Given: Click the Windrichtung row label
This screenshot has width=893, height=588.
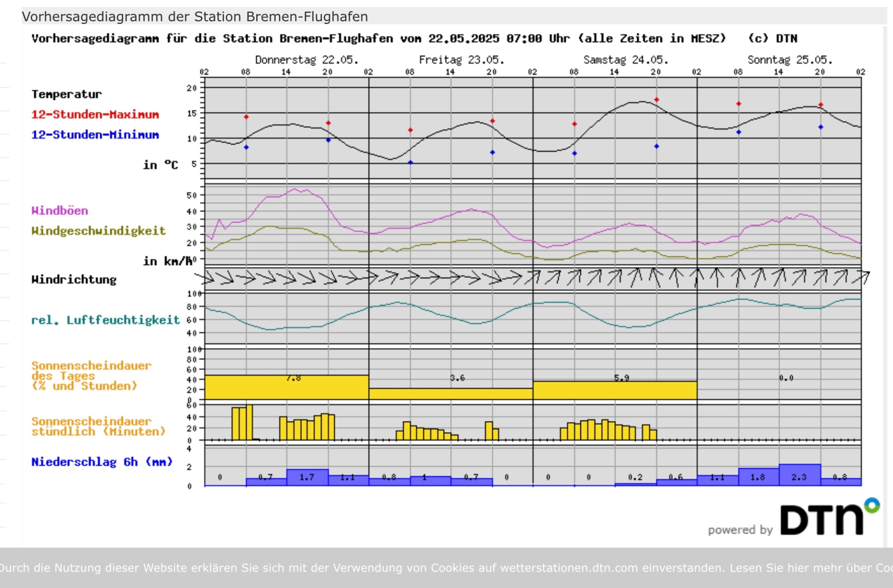Looking at the screenshot, I should [x=74, y=279].
